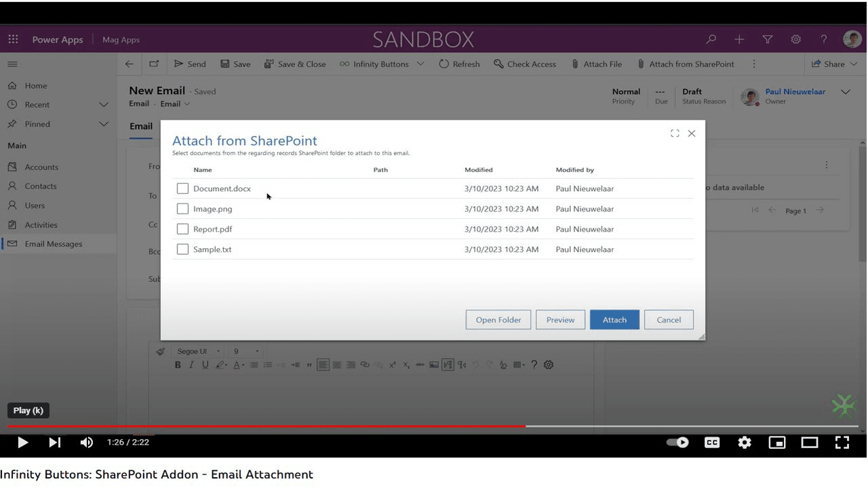Toggle underline in the email editor

click(x=205, y=365)
